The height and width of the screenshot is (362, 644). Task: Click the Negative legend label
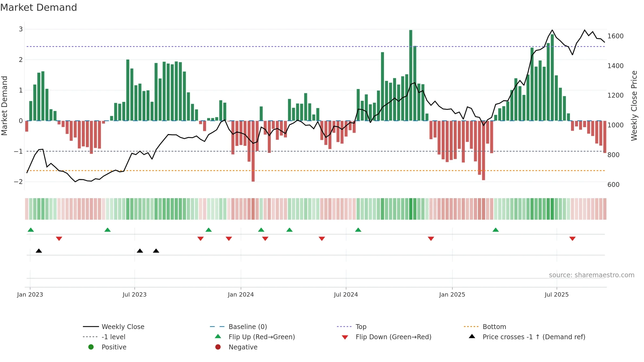point(243,347)
